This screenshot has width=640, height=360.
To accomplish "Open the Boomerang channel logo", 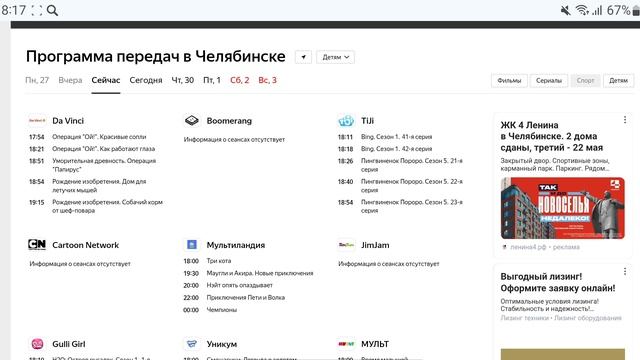I will pos(191,121).
